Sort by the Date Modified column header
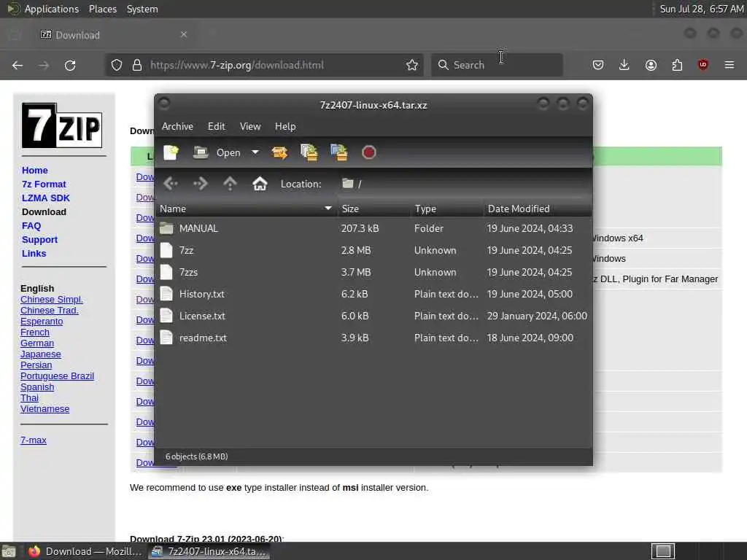 [x=538, y=209]
